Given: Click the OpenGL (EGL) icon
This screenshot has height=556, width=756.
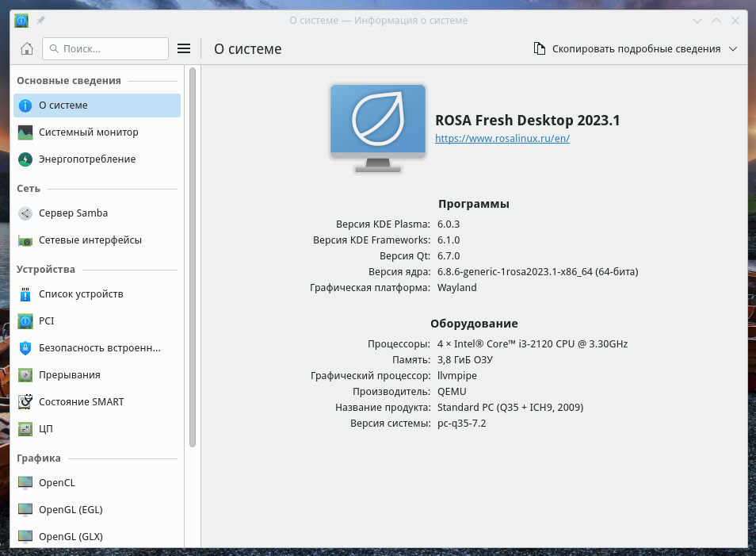Looking at the screenshot, I should (25, 510).
